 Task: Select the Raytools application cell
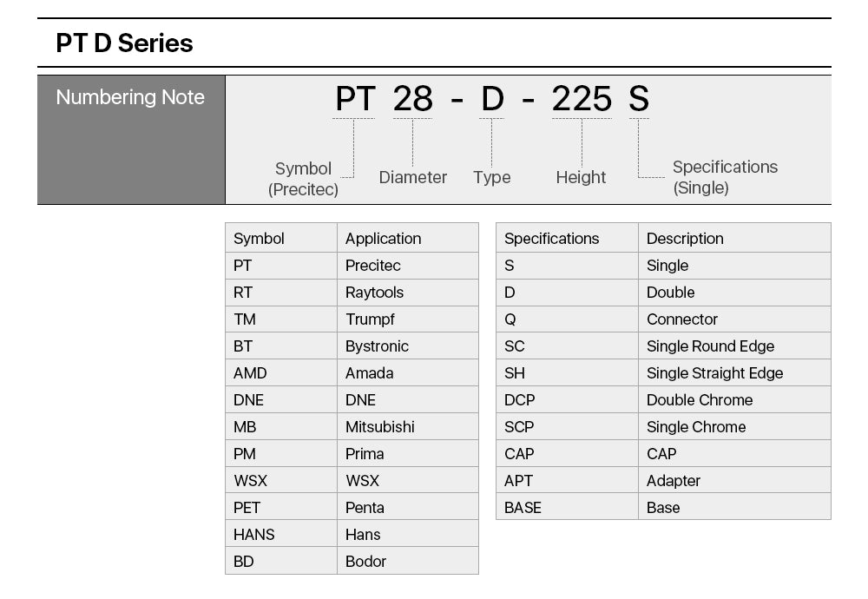(x=374, y=293)
